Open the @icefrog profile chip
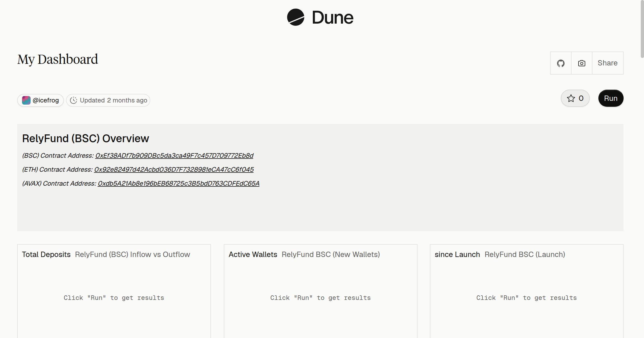Image resolution: width=644 pixels, height=338 pixels. point(41,100)
